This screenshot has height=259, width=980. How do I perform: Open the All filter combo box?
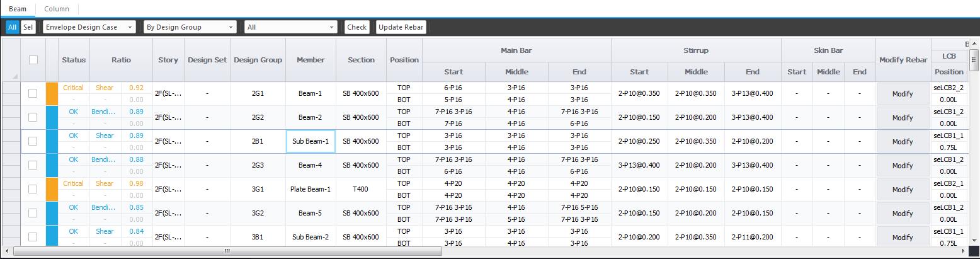click(x=291, y=27)
